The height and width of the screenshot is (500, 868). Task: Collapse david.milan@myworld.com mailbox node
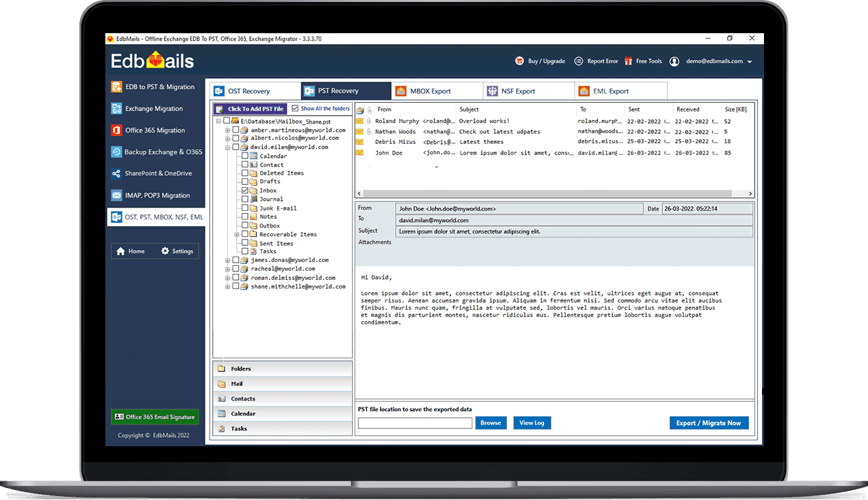pos(228,147)
